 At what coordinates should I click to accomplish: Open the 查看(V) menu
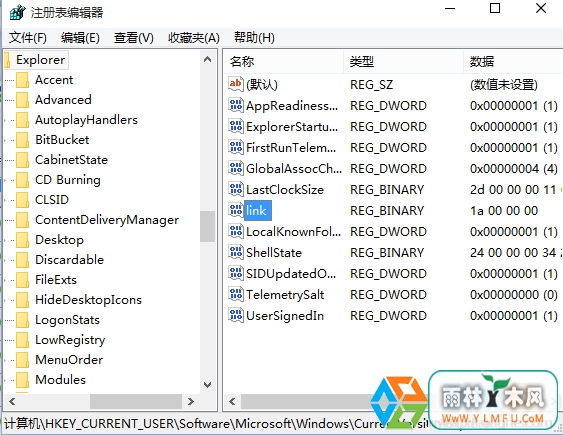[x=134, y=37]
